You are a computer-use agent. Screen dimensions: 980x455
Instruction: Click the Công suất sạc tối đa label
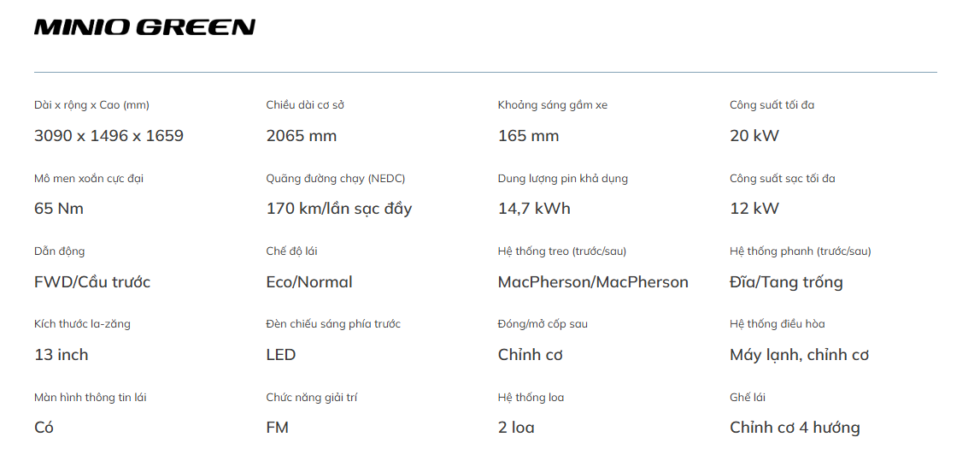783,179
